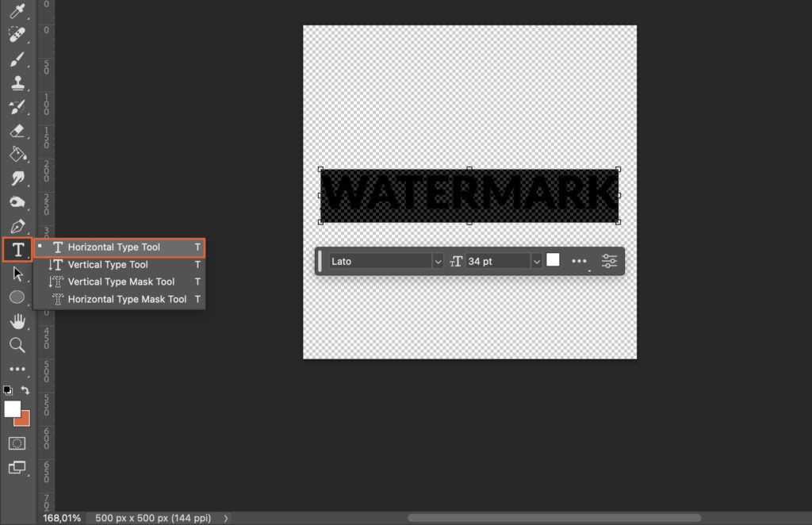Expand the document info chevron in status bar

click(224, 518)
